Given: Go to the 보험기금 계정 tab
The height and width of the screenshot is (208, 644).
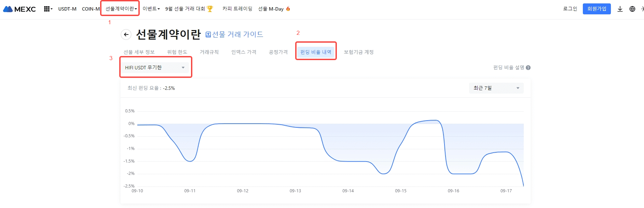Looking at the screenshot, I should (x=358, y=52).
